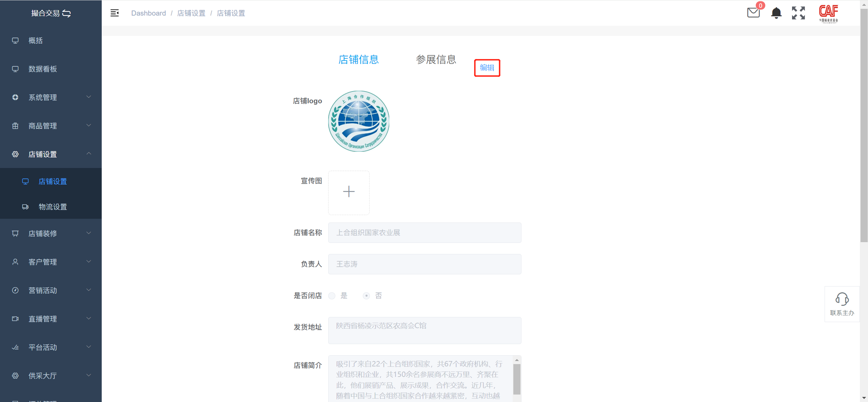The width and height of the screenshot is (868, 402).
Task: Open the CAF logo avatar
Action: tap(828, 14)
